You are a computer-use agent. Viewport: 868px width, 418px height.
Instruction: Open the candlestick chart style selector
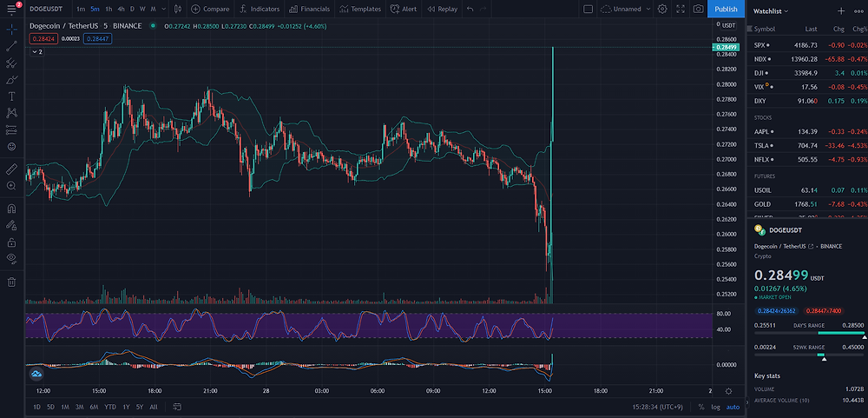point(177,9)
